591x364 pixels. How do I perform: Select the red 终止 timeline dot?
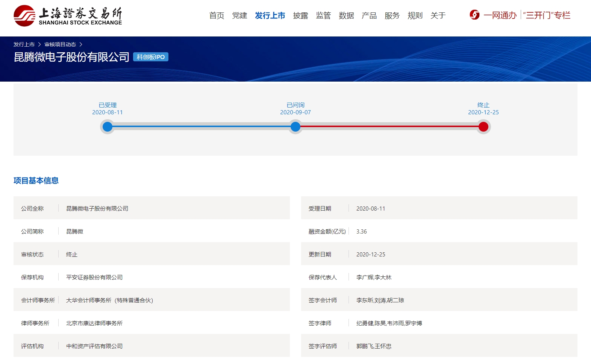point(483,127)
